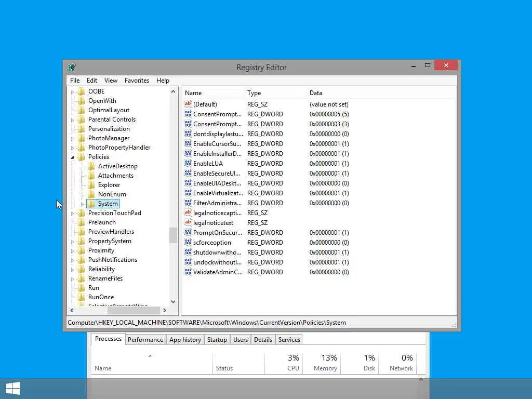
Task: Open the Edit menu
Action: click(x=91, y=81)
